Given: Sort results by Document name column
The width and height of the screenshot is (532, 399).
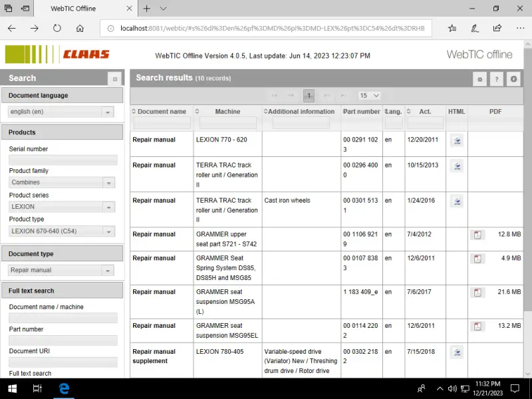Looking at the screenshot, I should (x=162, y=112).
